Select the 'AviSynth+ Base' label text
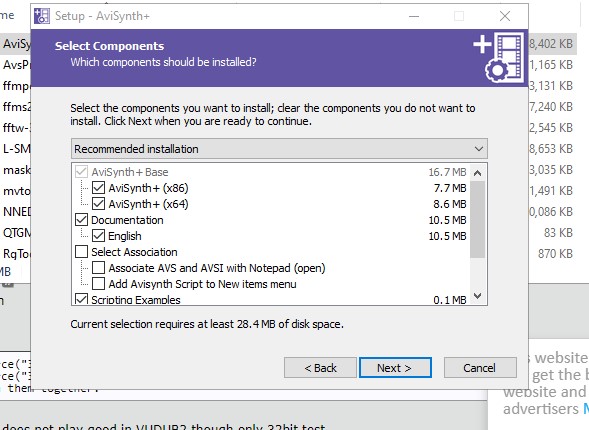The height and width of the screenshot is (430, 589). coord(130,172)
